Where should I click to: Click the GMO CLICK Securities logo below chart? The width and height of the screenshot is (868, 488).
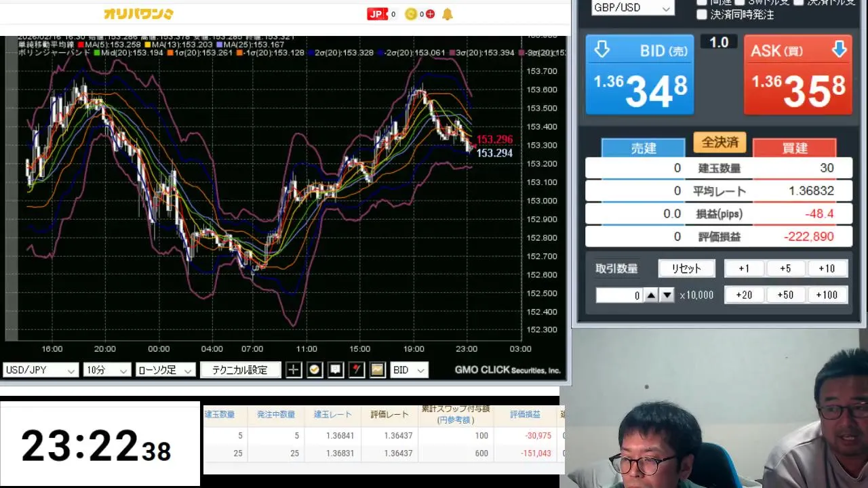508,370
